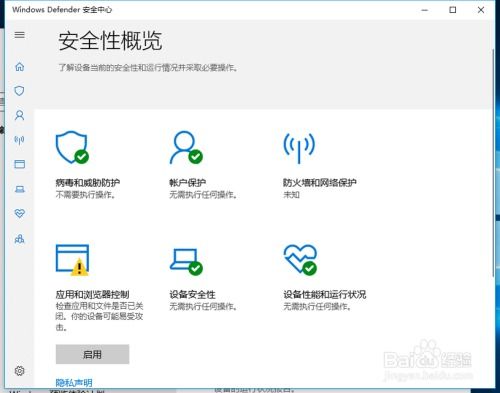Open the hamburger navigation menu
The image size is (500, 393).
click(x=20, y=35)
